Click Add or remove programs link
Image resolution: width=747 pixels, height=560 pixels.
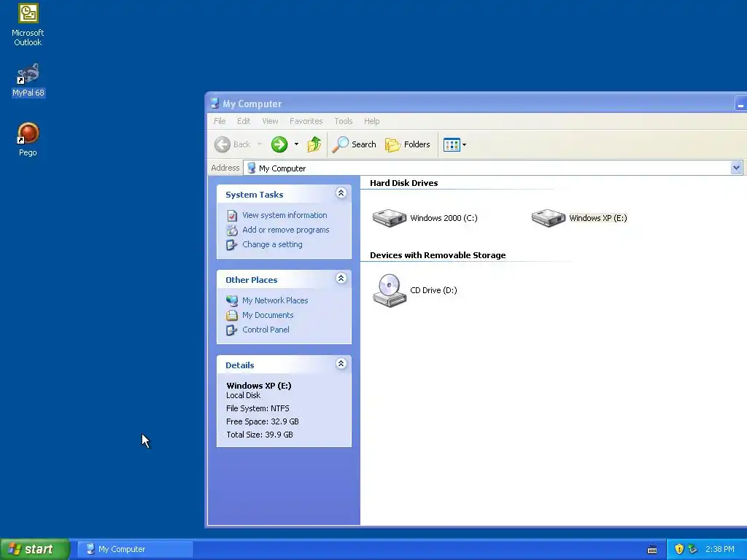point(286,230)
